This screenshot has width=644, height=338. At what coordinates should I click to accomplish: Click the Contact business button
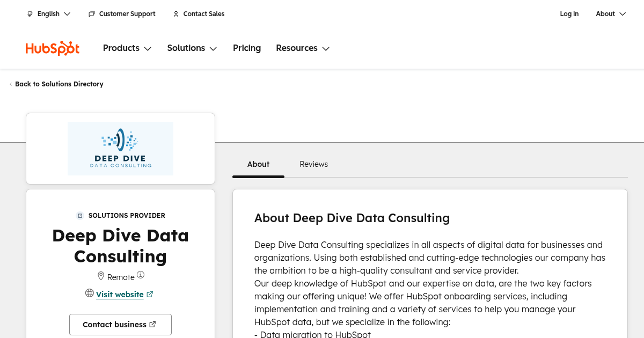(x=120, y=325)
